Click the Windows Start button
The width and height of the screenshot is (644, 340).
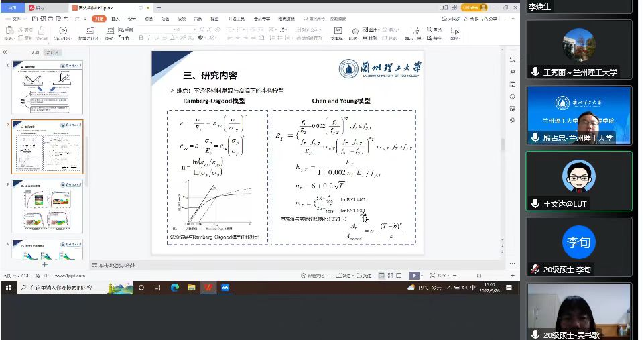[x=9, y=288]
